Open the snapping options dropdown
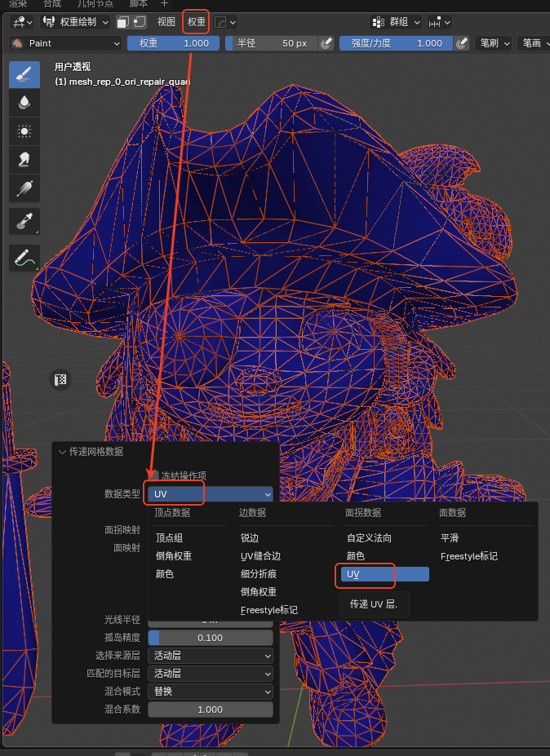 click(439, 22)
